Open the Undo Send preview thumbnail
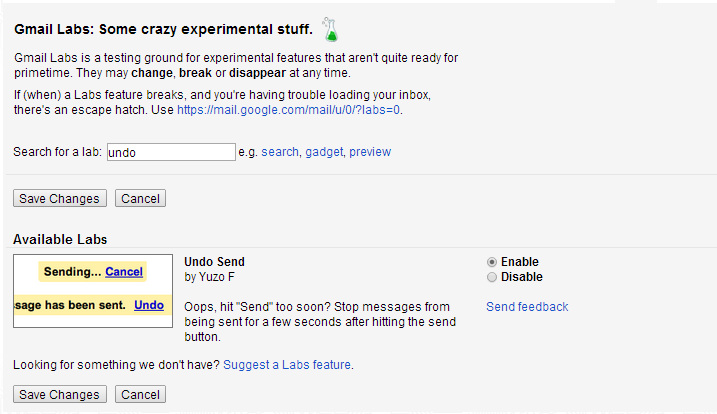The width and height of the screenshot is (717, 414). [x=93, y=291]
